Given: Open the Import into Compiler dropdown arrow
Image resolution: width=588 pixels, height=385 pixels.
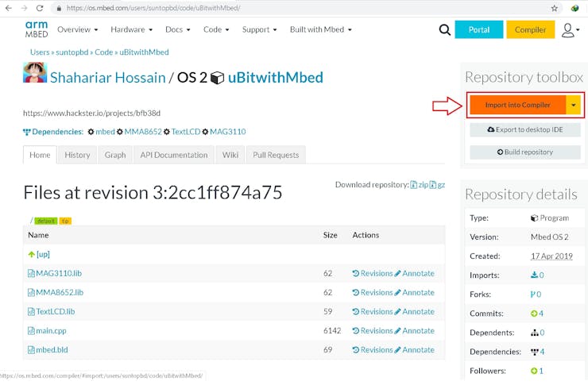Looking at the screenshot, I should 574,106.
